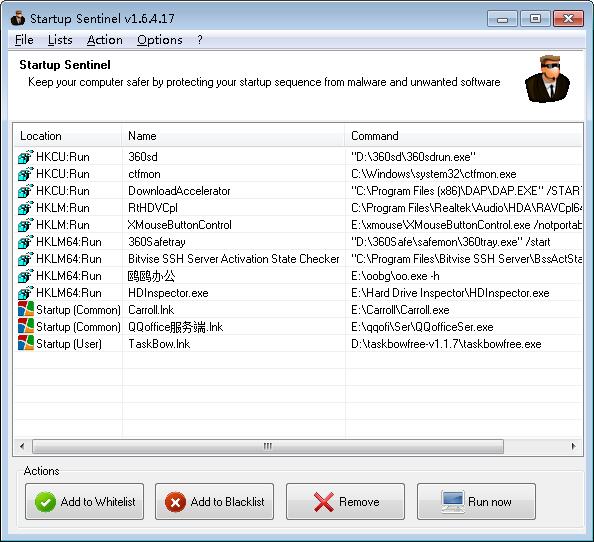Click the 360tray.exe /start command cell
The height and width of the screenshot is (542, 594).
click(x=450, y=242)
